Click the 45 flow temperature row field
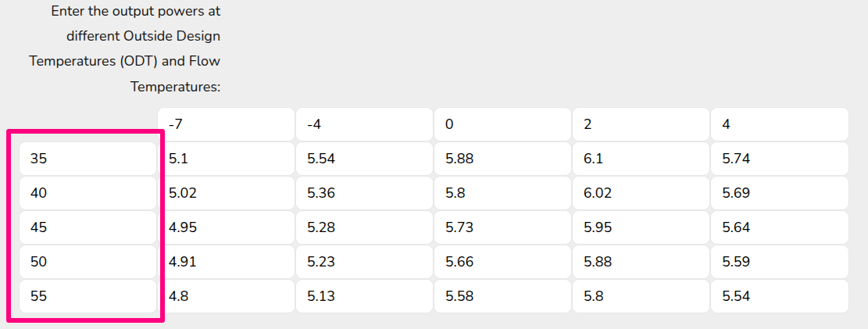Image resolution: width=868 pixels, height=329 pixels. (x=88, y=227)
